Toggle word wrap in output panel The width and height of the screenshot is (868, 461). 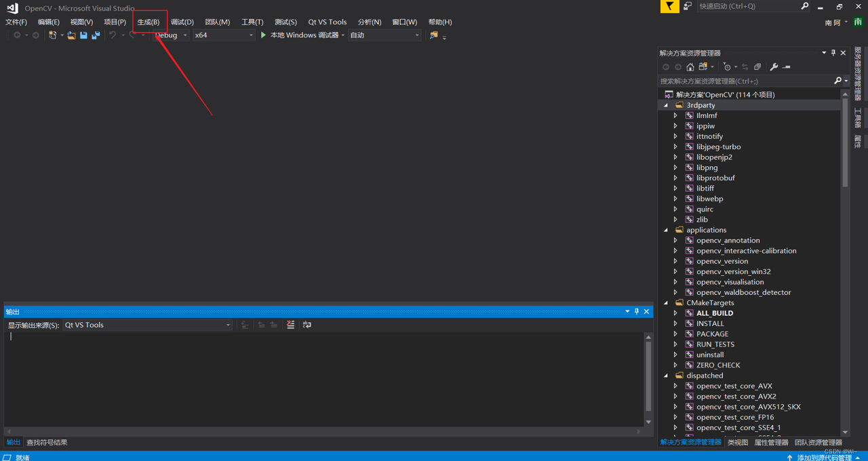click(307, 325)
